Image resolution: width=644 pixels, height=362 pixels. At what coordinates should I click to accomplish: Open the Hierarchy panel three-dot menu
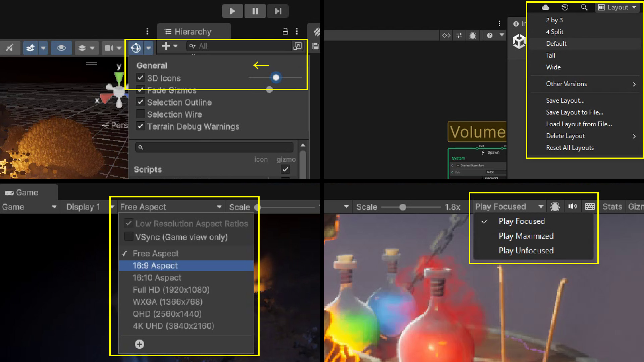297,31
